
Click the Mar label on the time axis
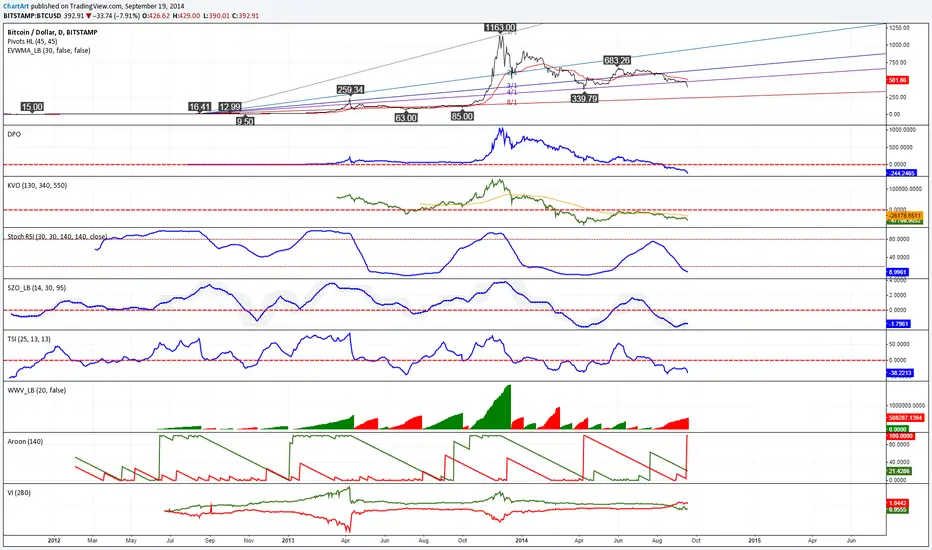pos(93,540)
